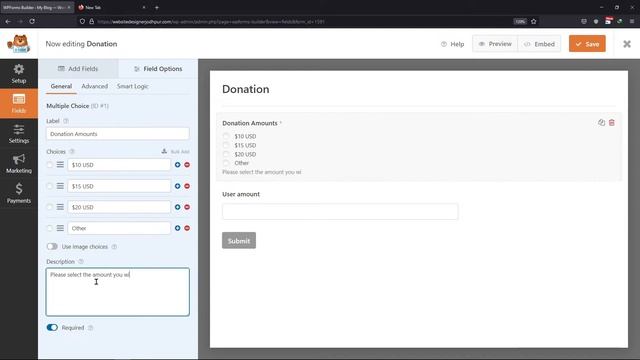The height and width of the screenshot is (360, 640).
Task: Click Bulk Add for choices
Action: 176,151
